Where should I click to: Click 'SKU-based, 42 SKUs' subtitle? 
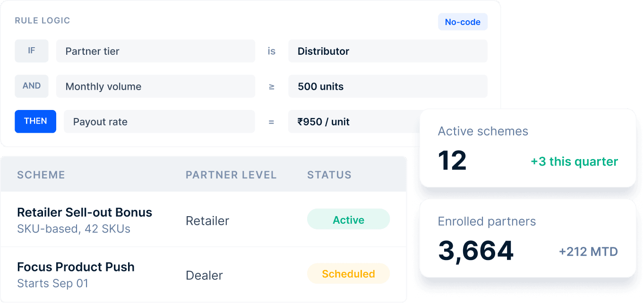(74, 229)
